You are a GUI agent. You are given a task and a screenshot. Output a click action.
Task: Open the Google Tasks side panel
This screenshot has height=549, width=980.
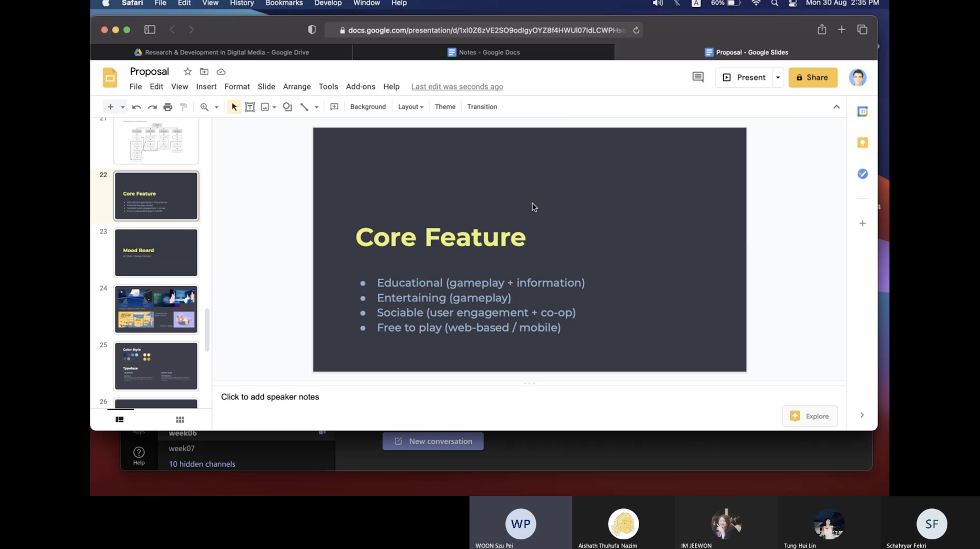pyautogui.click(x=862, y=174)
